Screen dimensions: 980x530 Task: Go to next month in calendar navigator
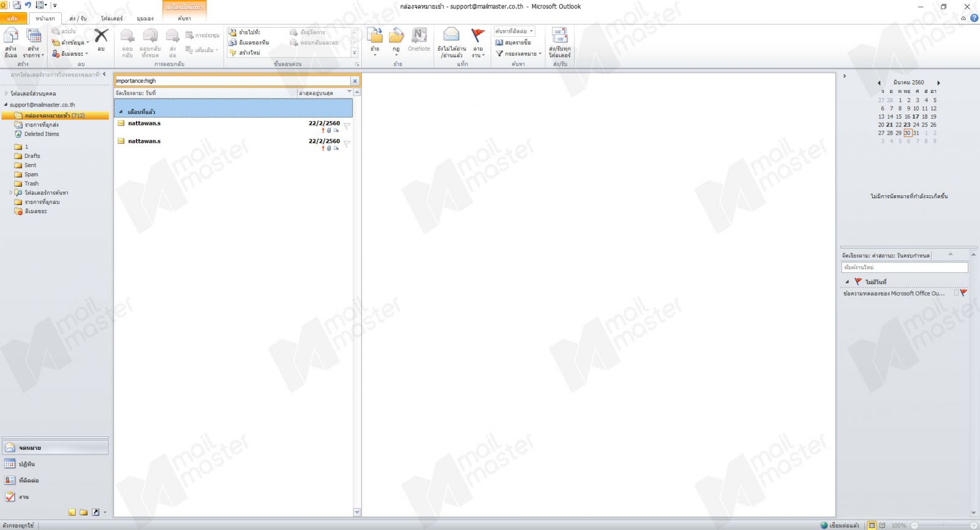coord(938,83)
